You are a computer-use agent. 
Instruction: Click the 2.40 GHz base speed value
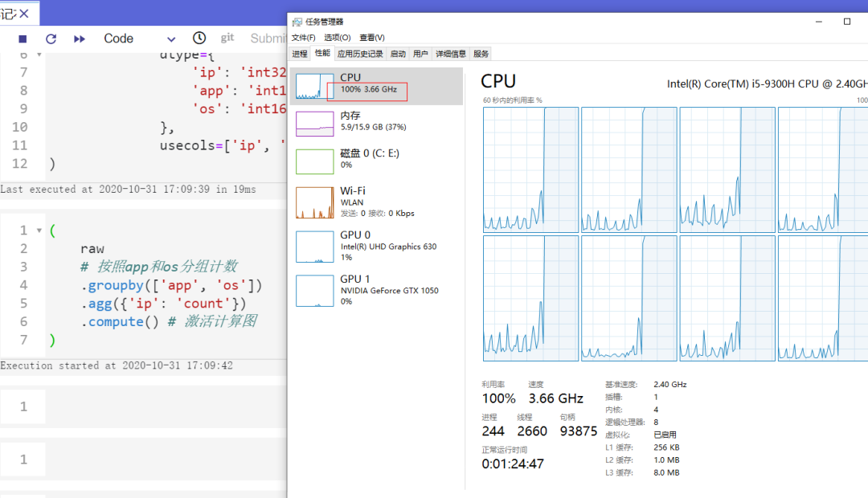pyautogui.click(x=669, y=384)
